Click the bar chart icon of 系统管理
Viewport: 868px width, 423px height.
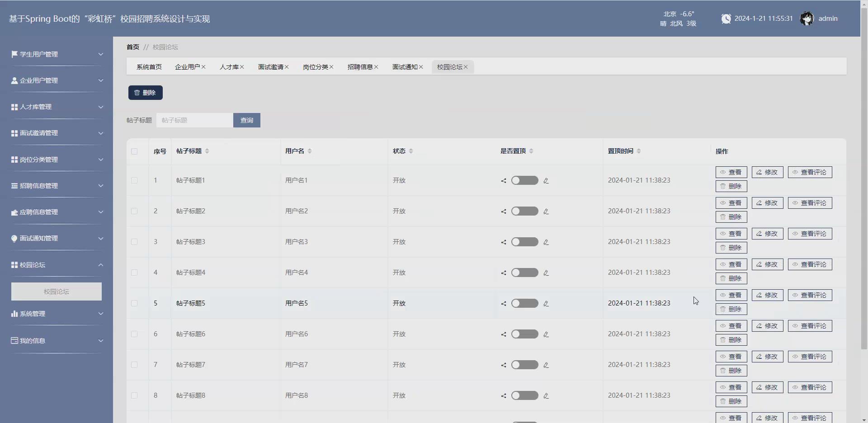click(14, 314)
